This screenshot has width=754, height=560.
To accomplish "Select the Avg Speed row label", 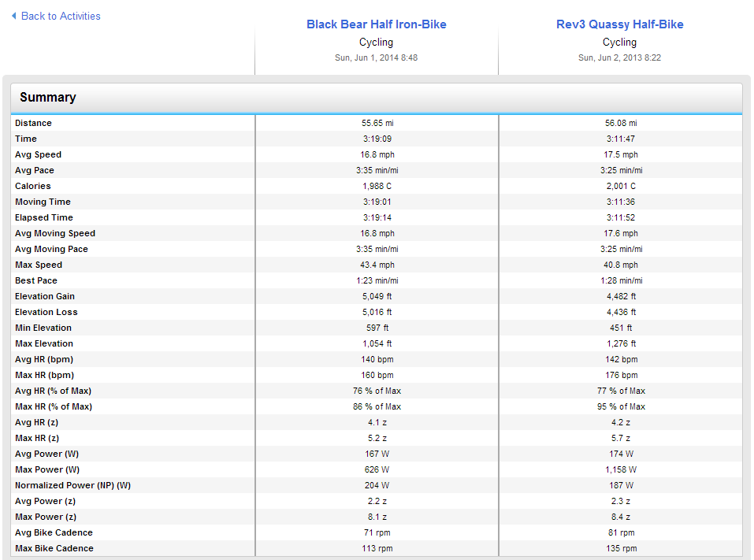I will [x=38, y=155].
